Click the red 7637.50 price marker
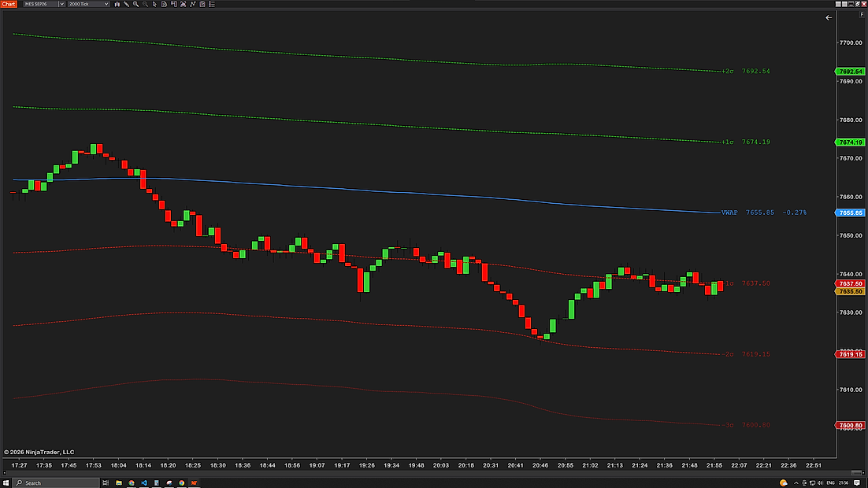This screenshot has height=488, width=868. (850, 283)
